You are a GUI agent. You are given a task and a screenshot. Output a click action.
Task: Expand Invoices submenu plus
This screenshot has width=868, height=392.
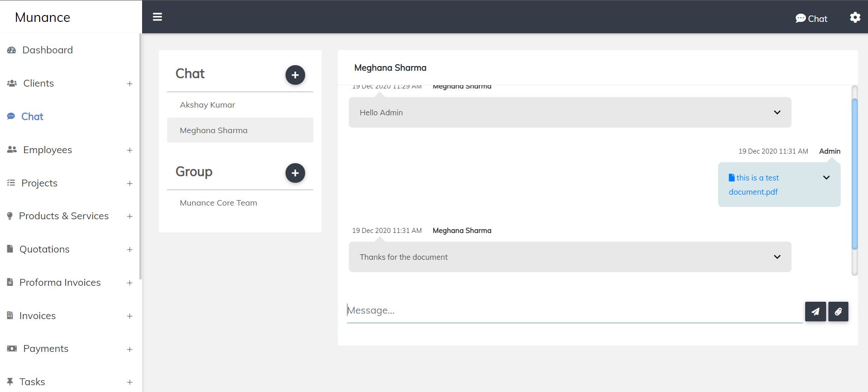coord(130,316)
